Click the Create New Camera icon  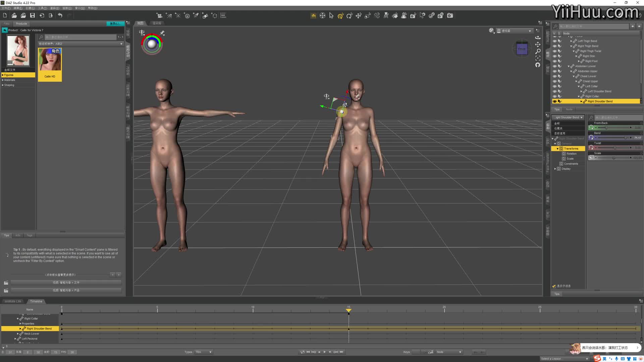[160, 15]
